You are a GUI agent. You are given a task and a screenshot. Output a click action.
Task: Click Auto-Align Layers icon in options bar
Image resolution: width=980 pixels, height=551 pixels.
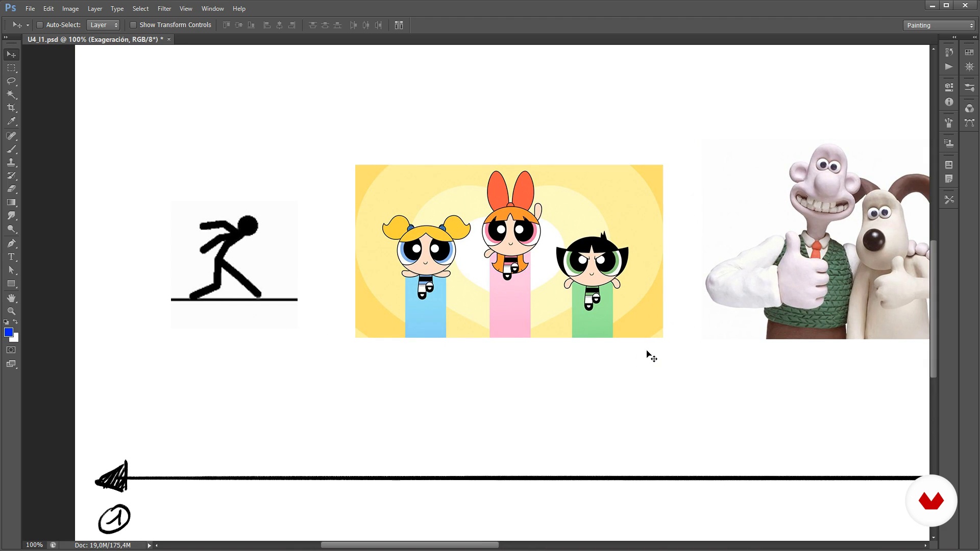pyautogui.click(x=399, y=25)
